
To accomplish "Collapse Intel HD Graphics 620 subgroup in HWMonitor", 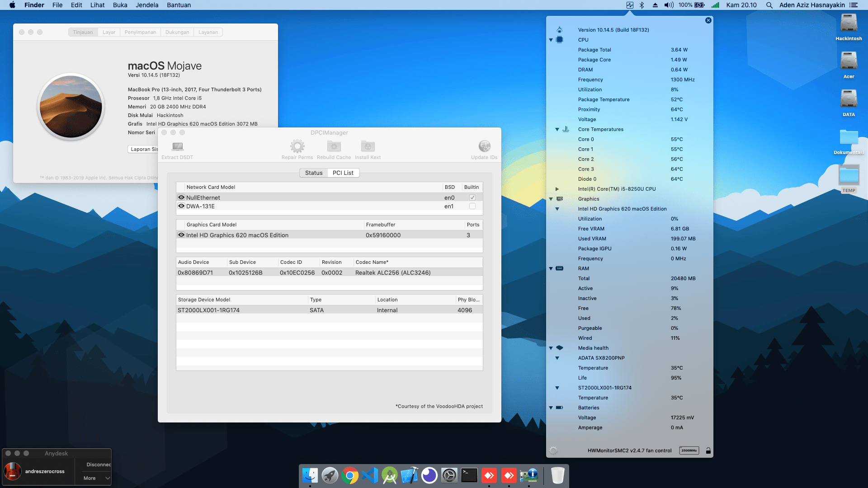I will (x=557, y=209).
